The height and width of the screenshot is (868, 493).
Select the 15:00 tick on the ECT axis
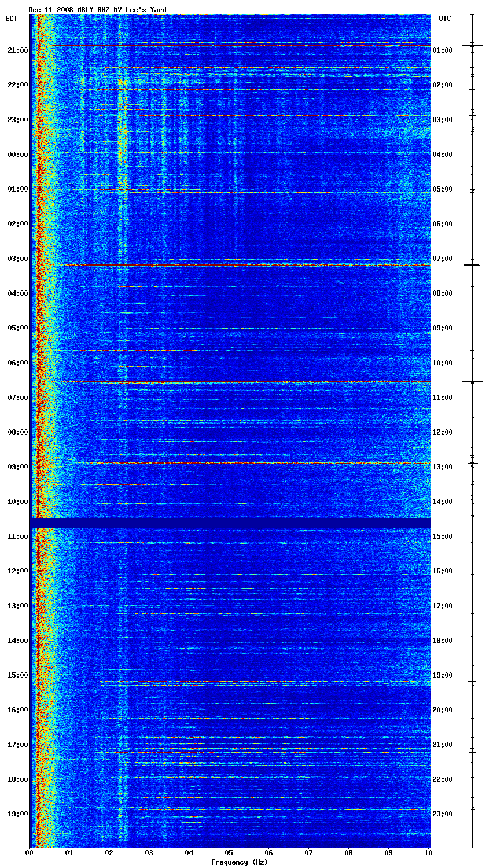pos(17,675)
